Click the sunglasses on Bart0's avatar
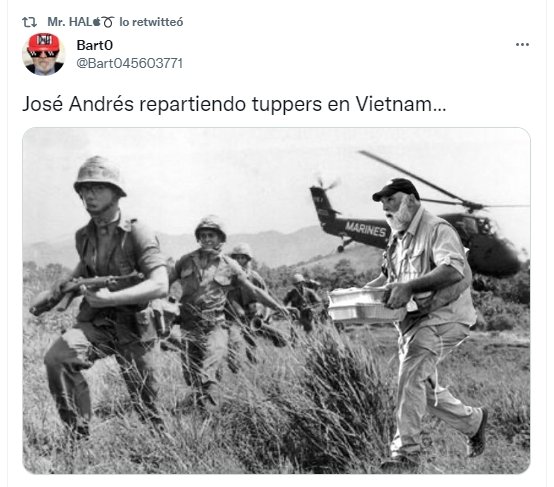 pos(43,54)
